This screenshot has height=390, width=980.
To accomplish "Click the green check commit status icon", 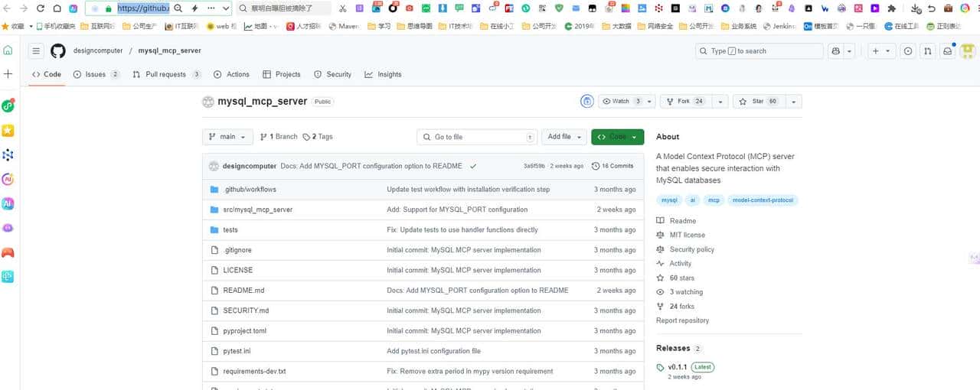I will pyautogui.click(x=473, y=166).
